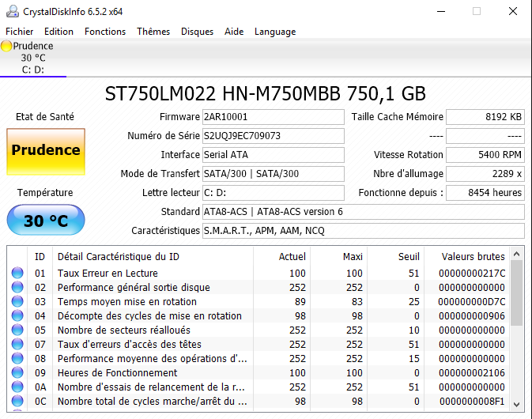Screen dimensions: 532x419
Task: Click the CrystalDiskInfo app icon in title bar
Action: coord(13,12)
